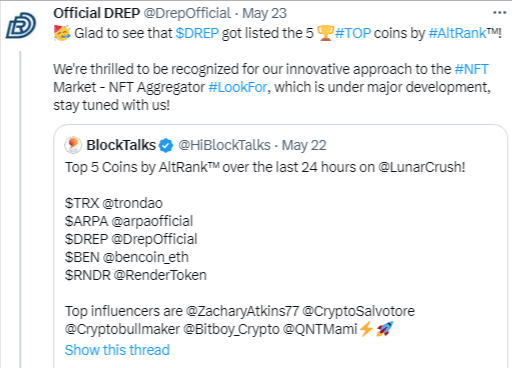Open the @DrepOfficial handle in header

187,13
